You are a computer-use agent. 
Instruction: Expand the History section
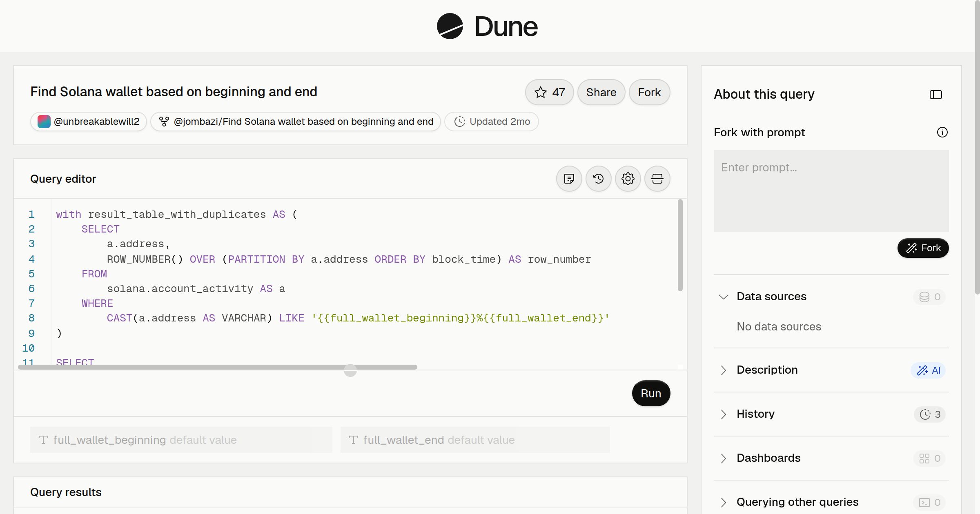724,414
